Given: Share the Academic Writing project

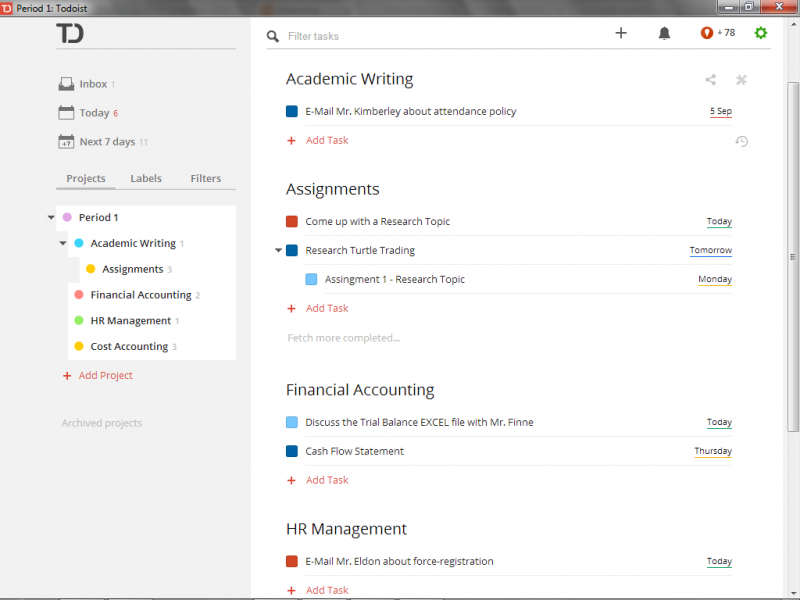Looking at the screenshot, I should [x=711, y=80].
